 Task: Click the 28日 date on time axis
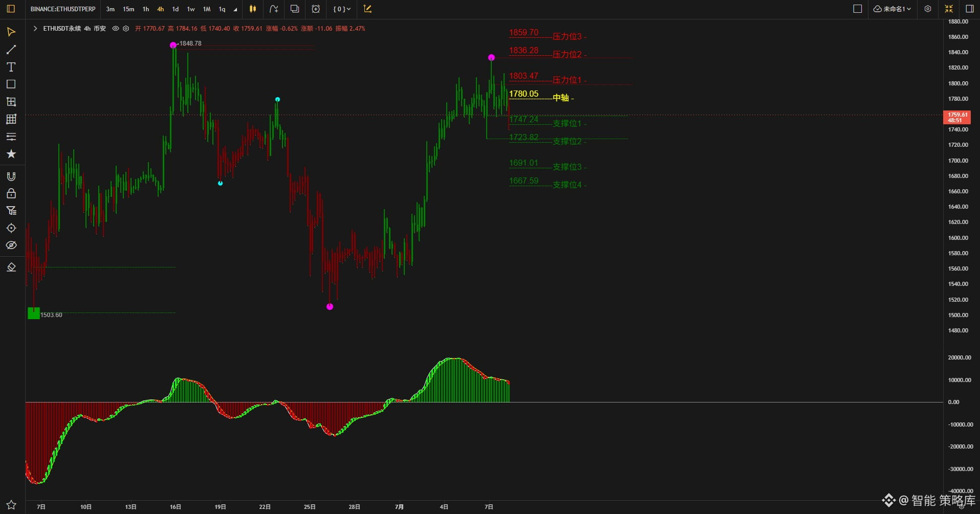(354, 507)
